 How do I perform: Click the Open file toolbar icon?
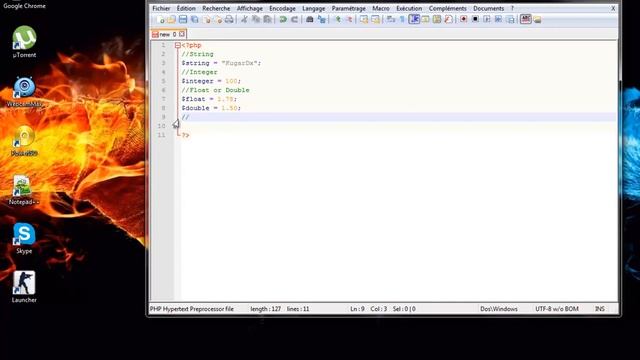point(171,19)
